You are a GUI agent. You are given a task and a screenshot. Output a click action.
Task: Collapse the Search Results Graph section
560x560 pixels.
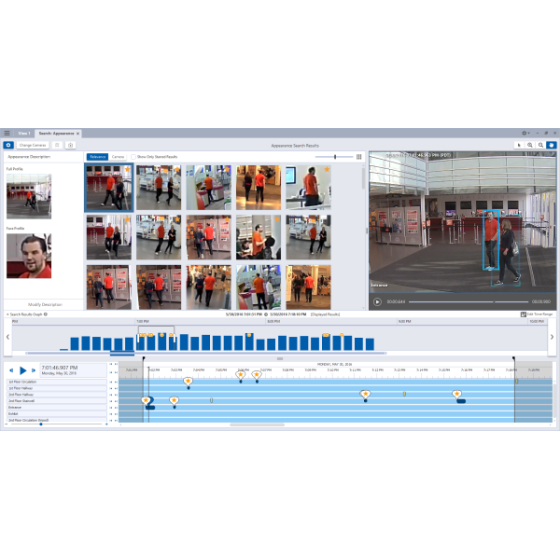click(7, 314)
